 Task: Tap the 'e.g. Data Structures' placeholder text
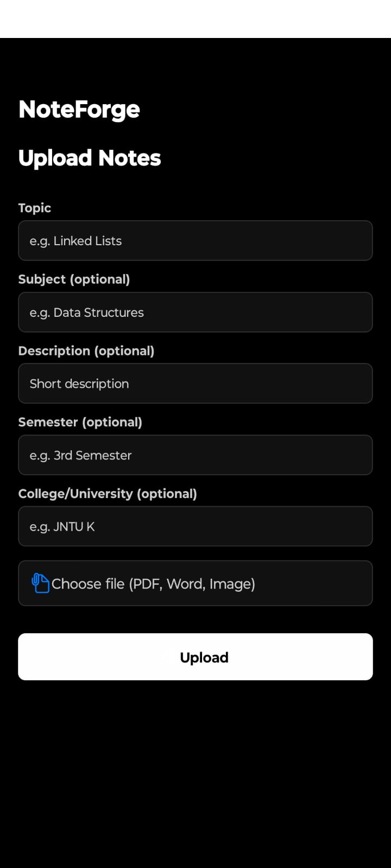[87, 312]
